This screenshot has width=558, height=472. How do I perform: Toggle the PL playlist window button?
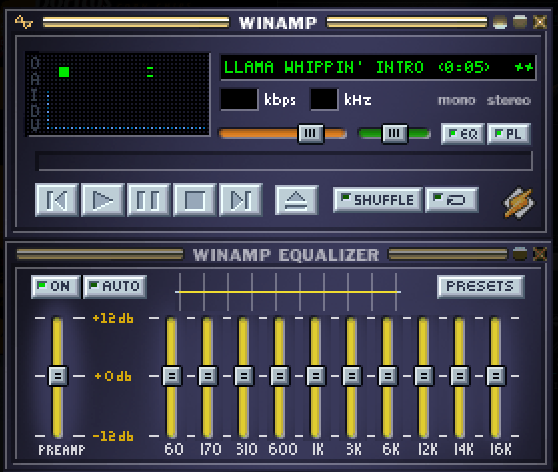[x=509, y=133]
